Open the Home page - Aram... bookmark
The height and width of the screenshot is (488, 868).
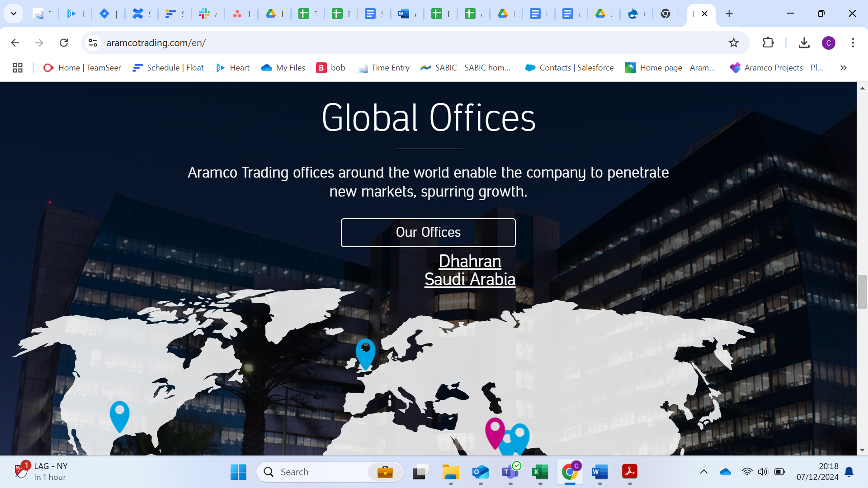670,68
